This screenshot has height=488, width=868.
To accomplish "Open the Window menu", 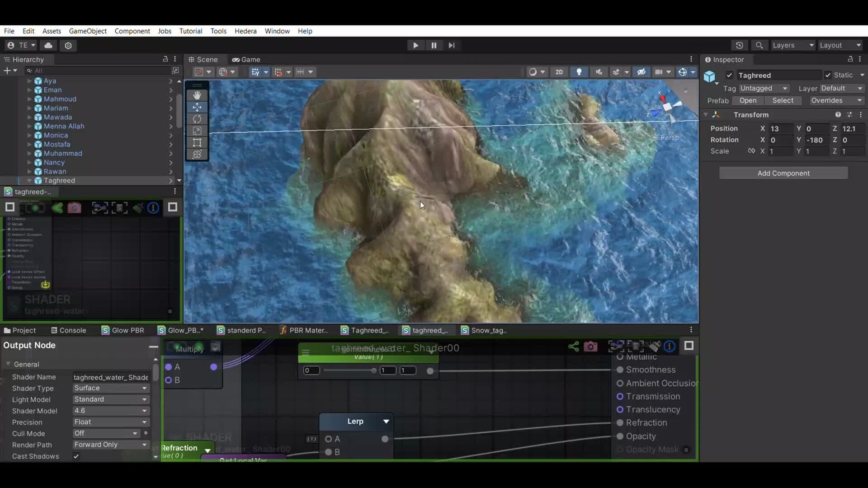I will (277, 31).
